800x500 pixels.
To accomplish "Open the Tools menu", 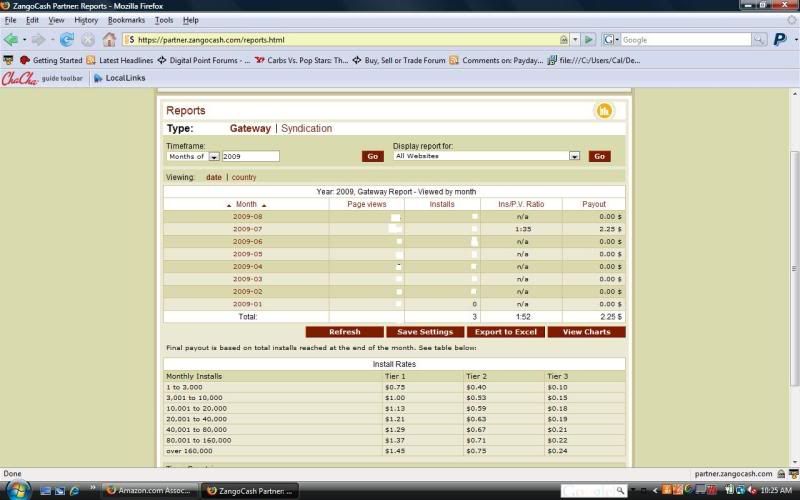I will coord(164,20).
